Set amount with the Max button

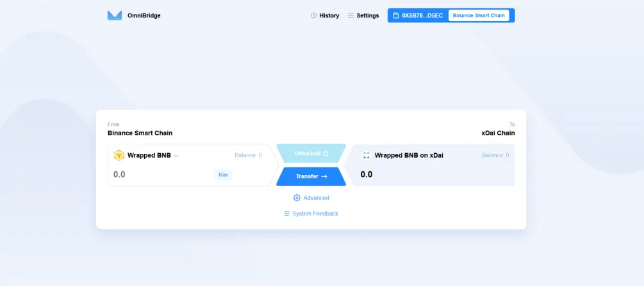coord(223,174)
